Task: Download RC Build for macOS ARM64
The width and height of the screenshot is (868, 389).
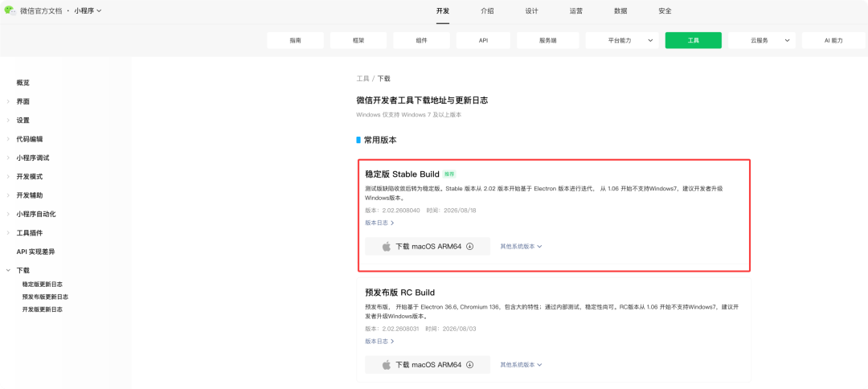Action: click(428, 365)
